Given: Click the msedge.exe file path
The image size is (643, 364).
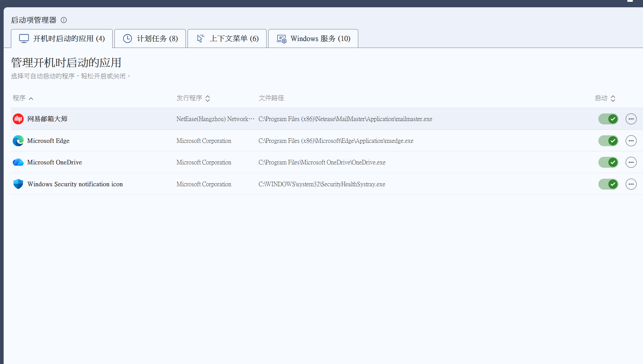Looking at the screenshot, I should (336, 141).
